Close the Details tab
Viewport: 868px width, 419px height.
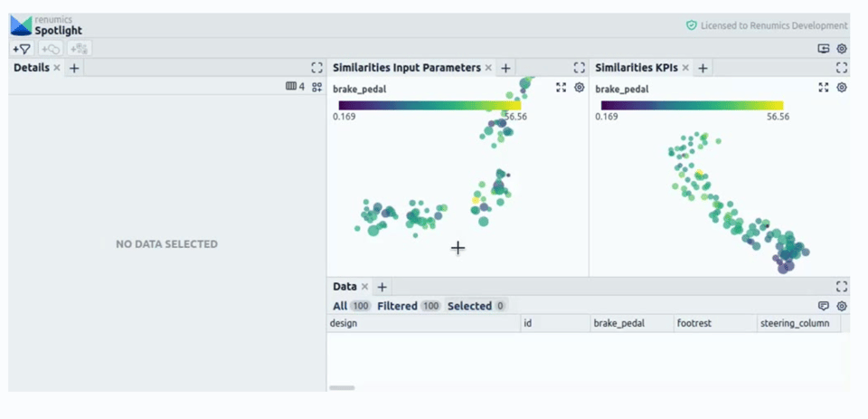pyautogui.click(x=57, y=68)
